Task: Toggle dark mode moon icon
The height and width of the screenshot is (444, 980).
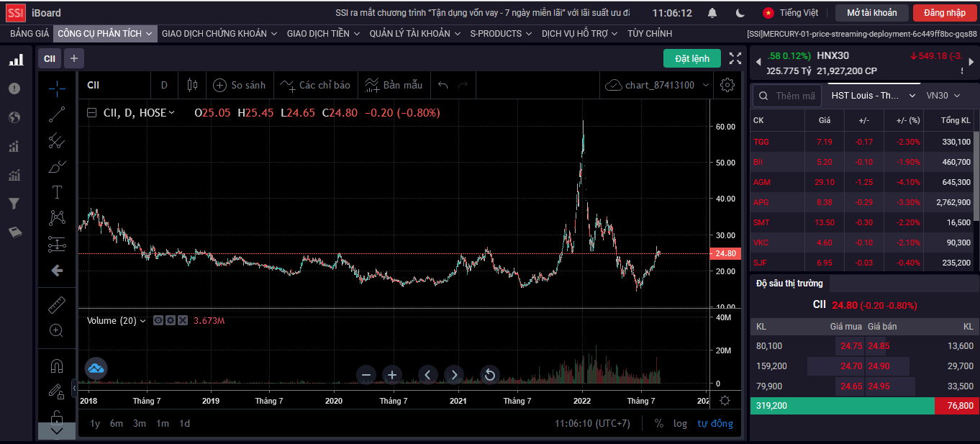Action: pyautogui.click(x=740, y=13)
